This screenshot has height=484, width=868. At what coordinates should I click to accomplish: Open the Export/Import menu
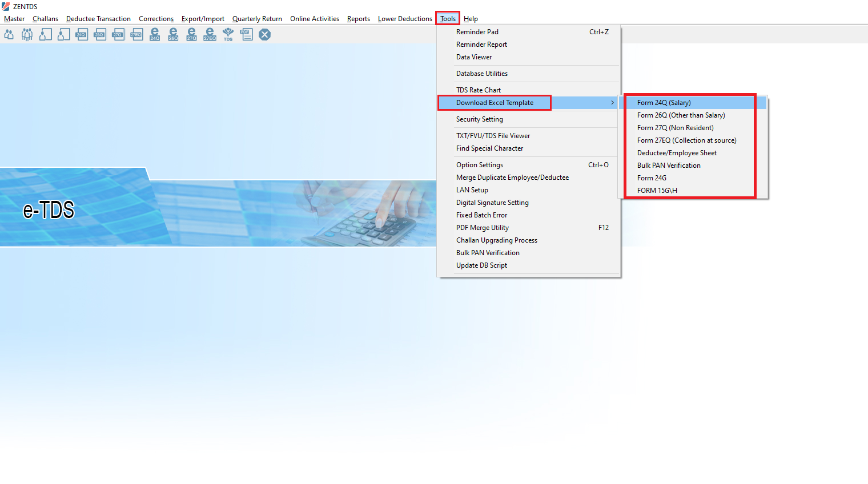pyautogui.click(x=203, y=19)
